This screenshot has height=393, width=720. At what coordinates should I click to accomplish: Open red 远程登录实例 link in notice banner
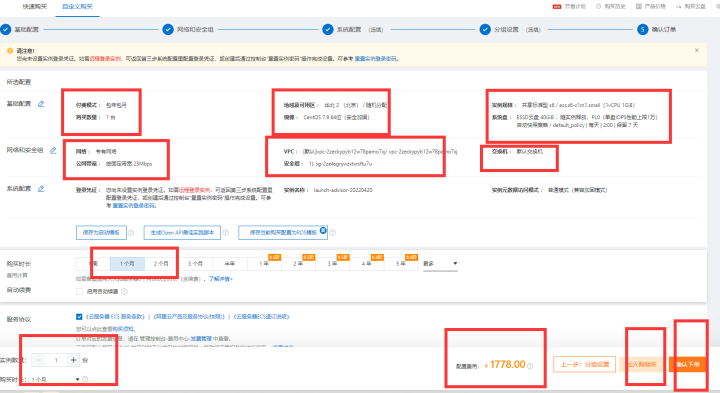click(x=105, y=59)
